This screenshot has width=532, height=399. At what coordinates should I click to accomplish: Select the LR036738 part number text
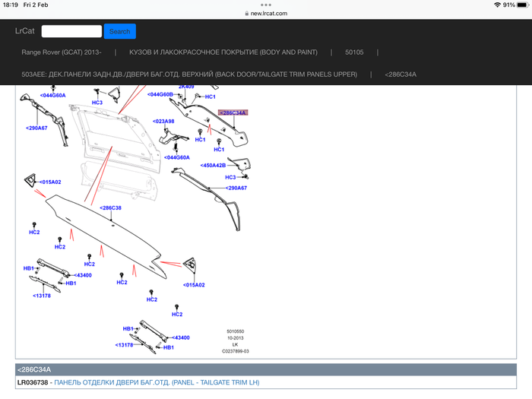[33, 382]
